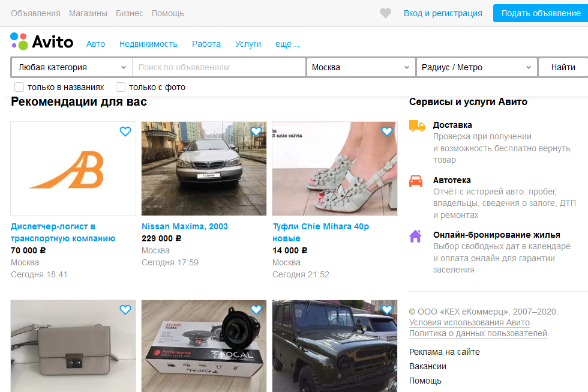
Task: Enable the 'только с фото' checkbox
Action: coord(119,86)
